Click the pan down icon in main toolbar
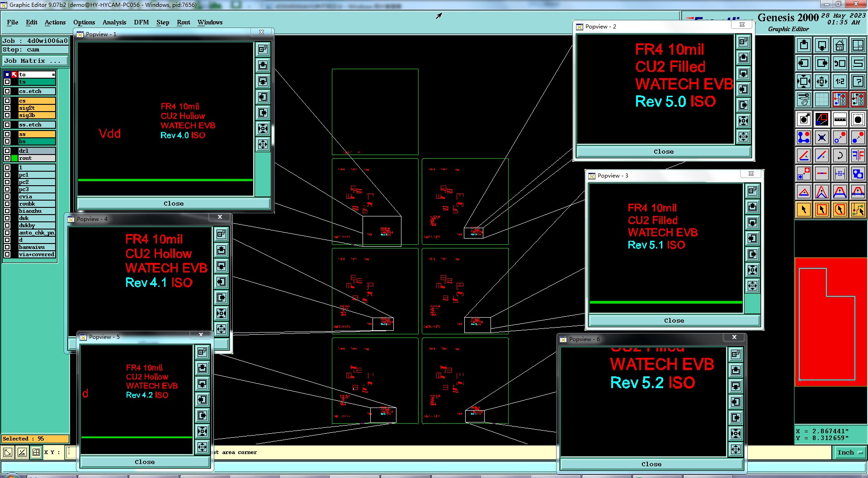 point(821,45)
